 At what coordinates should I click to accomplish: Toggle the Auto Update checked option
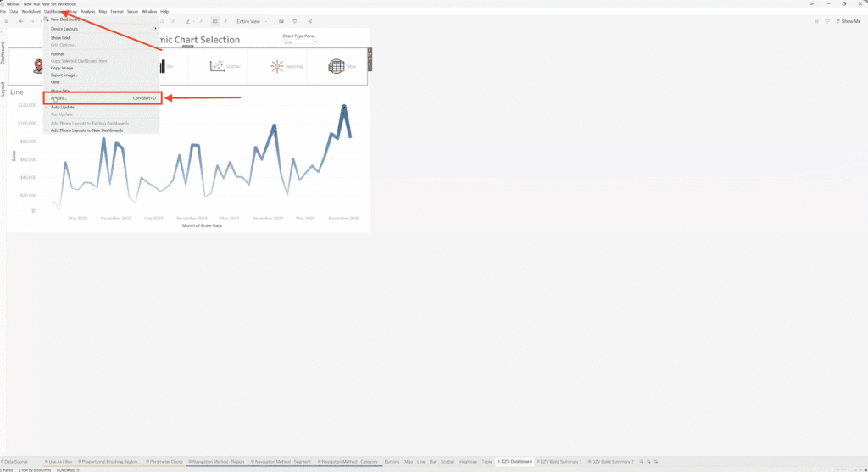[62, 108]
